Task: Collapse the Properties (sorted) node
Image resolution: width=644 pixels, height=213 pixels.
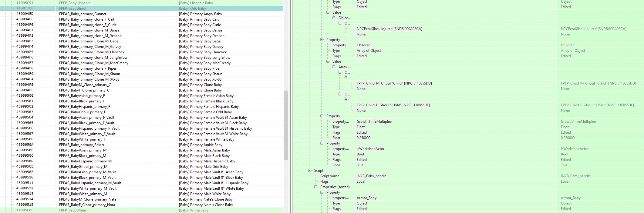Action: [316, 187]
